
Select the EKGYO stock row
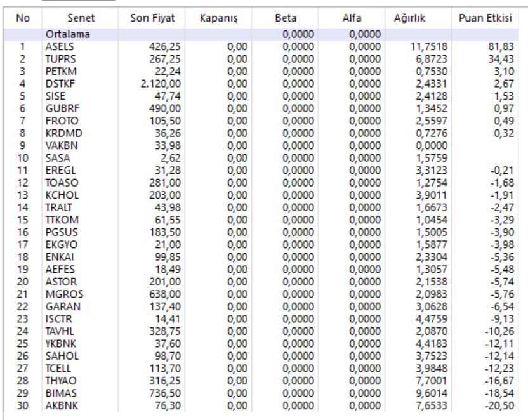coord(261,245)
